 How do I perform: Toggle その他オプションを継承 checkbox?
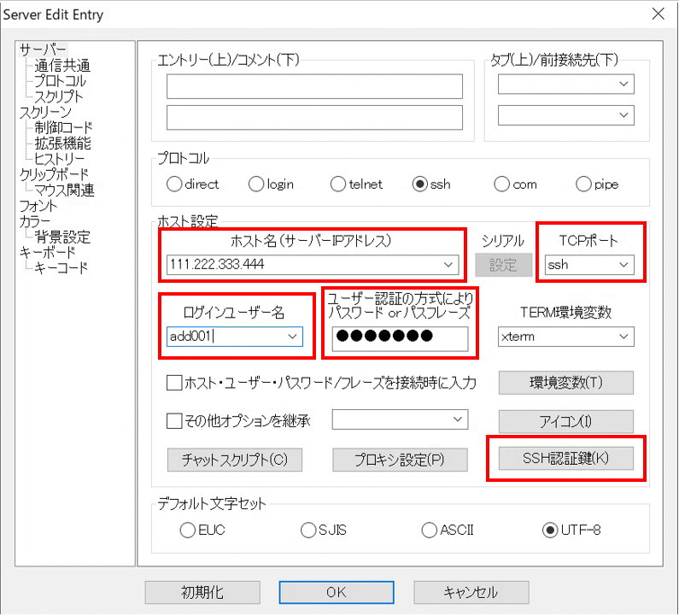click(174, 420)
